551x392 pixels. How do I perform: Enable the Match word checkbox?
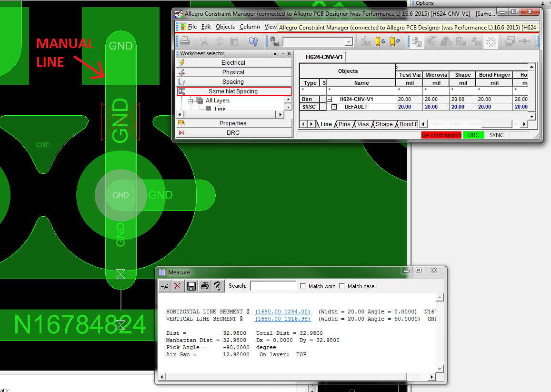click(x=303, y=286)
